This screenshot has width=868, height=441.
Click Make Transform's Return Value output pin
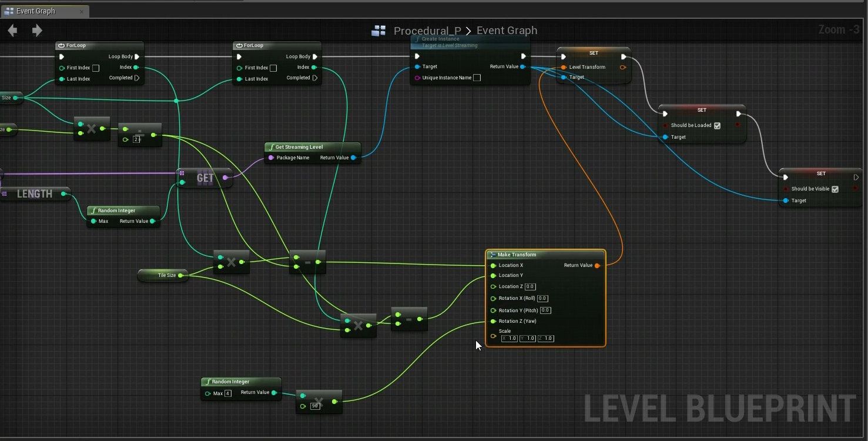(597, 266)
